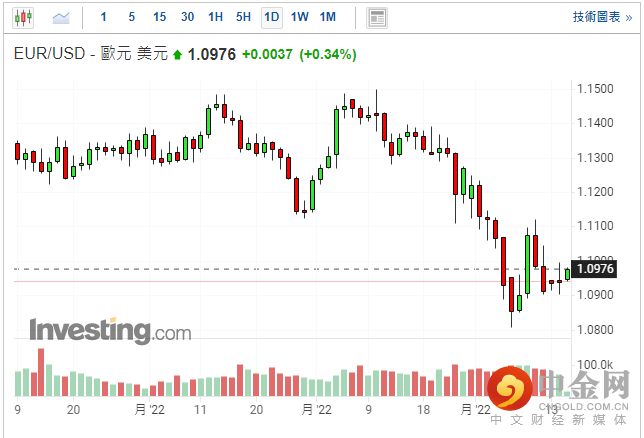Select the 1D daily interval
The image size is (644, 438).
tap(271, 17)
